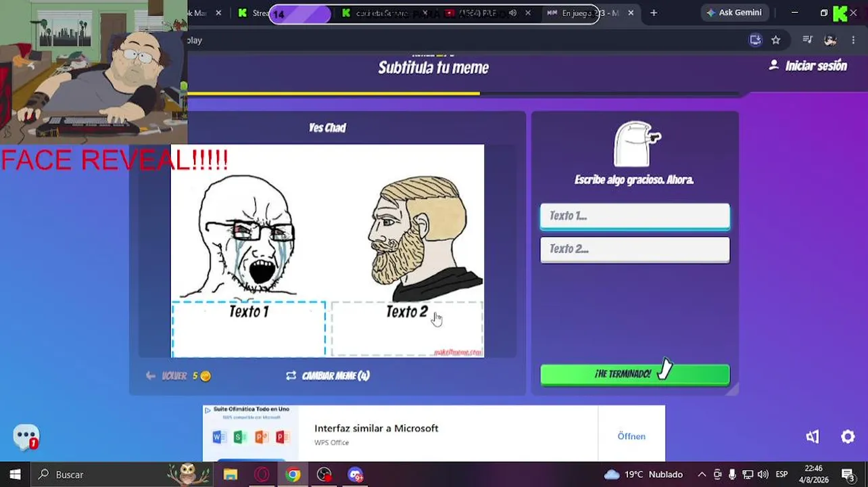Image resolution: width=868 pixels, height=487 pixels.
Task: Mute game sound with speaker icon
Action: 813,437
